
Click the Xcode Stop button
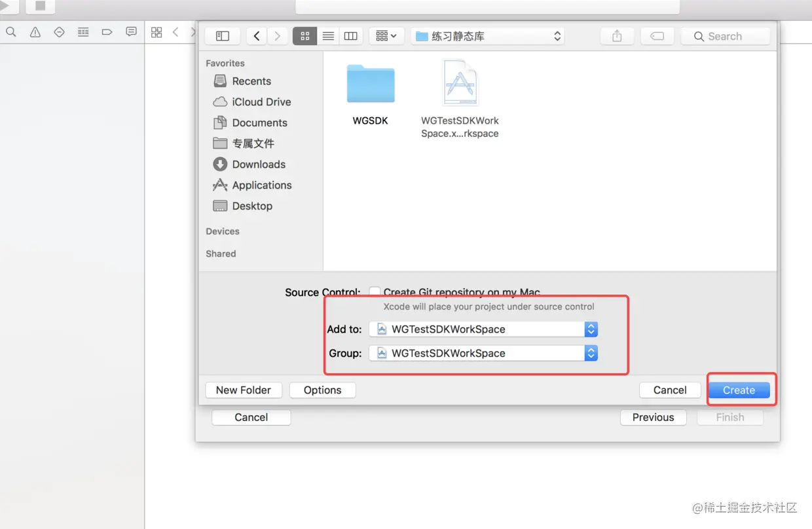tap(41, 6)
